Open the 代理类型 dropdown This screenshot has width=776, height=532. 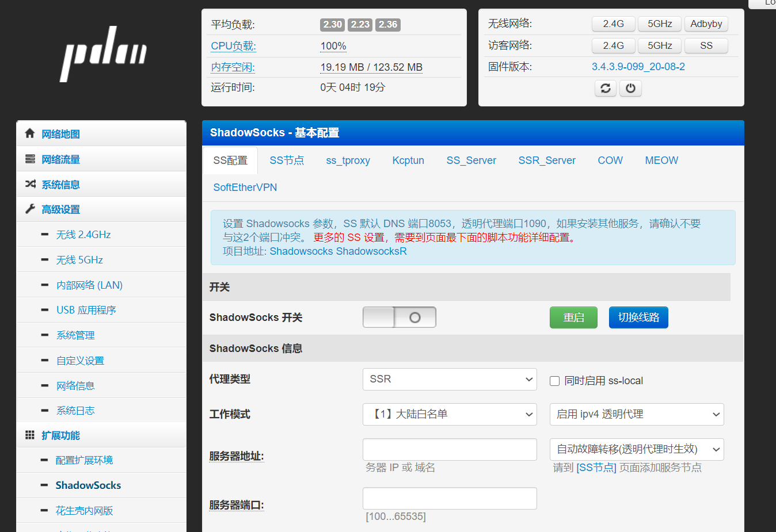[x=450, y=379]
